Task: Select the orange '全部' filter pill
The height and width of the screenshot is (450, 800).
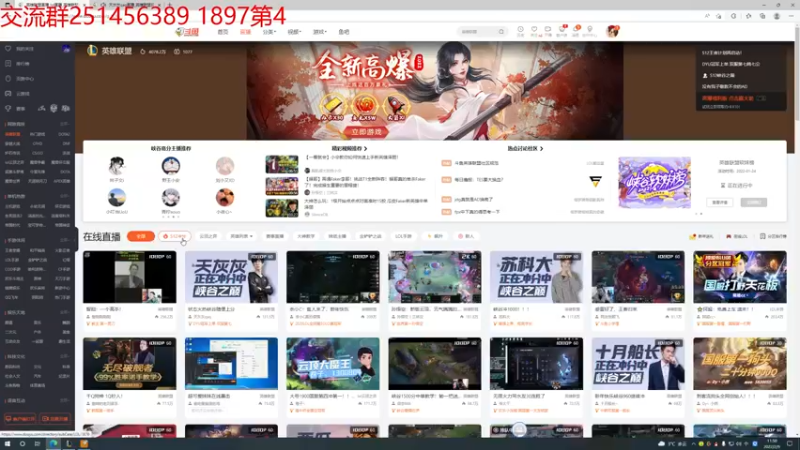Action: click(x=141, y=236)
